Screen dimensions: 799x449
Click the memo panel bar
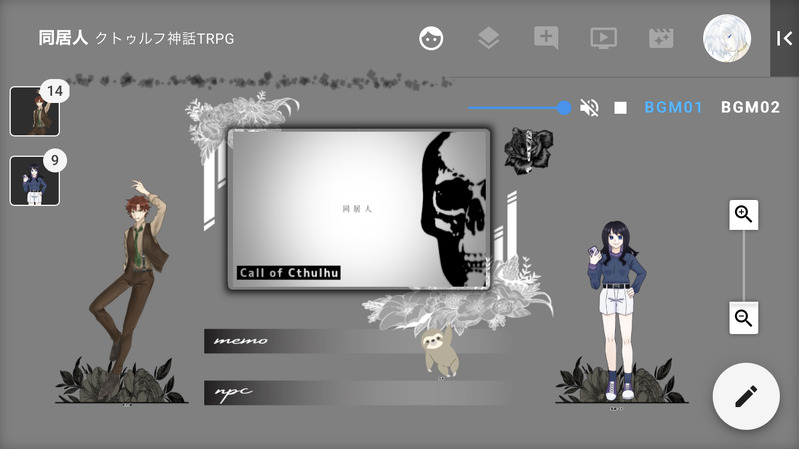coord(357,341)
